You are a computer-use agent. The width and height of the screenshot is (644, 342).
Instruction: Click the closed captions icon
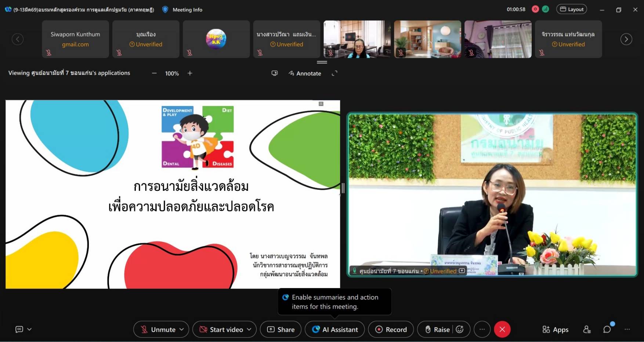(19, 330)
